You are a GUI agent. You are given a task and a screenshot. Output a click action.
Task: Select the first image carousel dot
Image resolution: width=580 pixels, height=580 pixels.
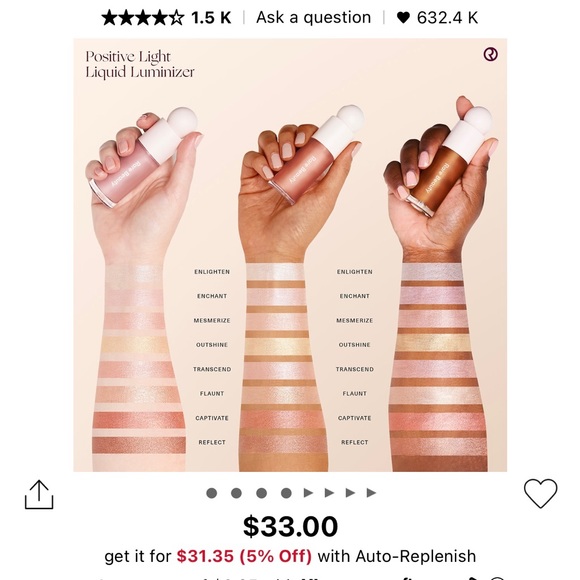point(212,493)
